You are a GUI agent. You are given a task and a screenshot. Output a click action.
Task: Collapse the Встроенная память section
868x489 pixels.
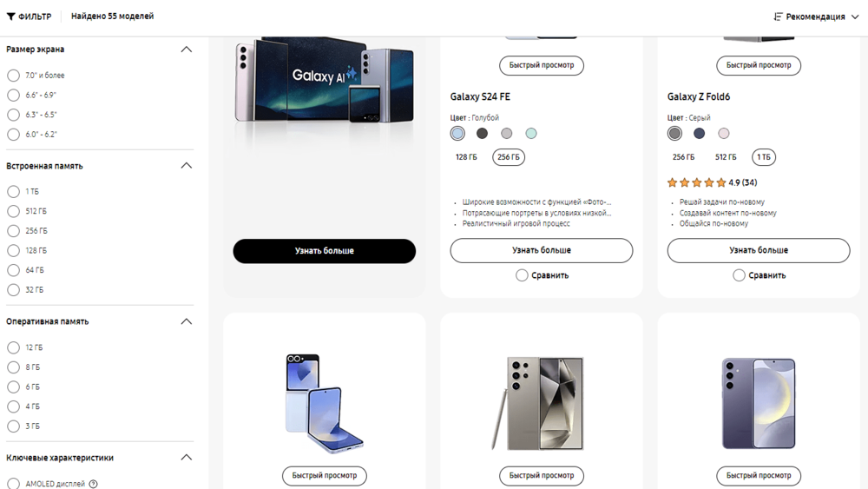[x=187, y=166]
